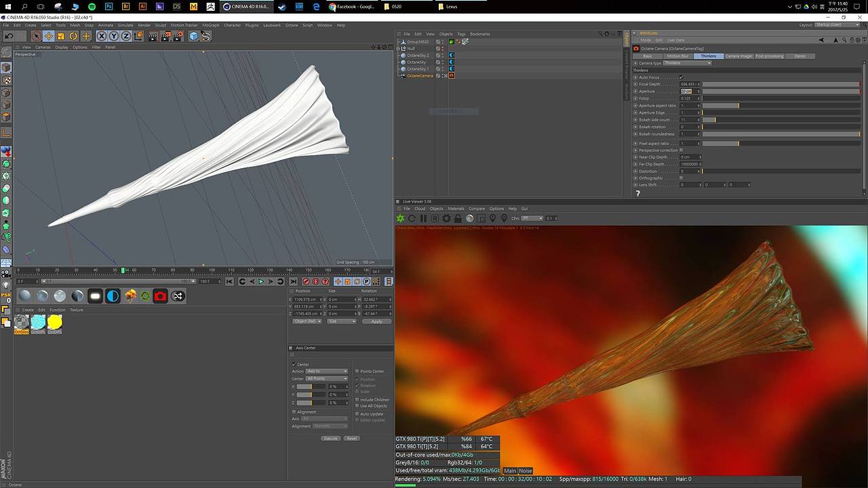Viewport: 868px width, 488px height.
Task: Open the Object (Rel) coordinate dropdown
Action: 307,321
